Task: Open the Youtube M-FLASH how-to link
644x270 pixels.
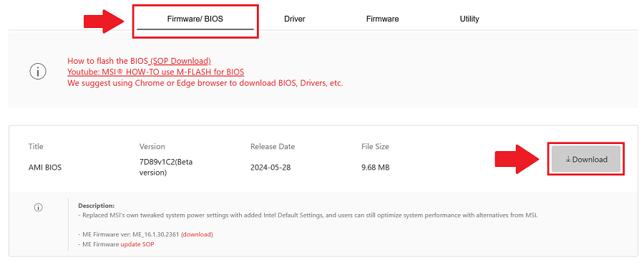Action: click(156, 72)
